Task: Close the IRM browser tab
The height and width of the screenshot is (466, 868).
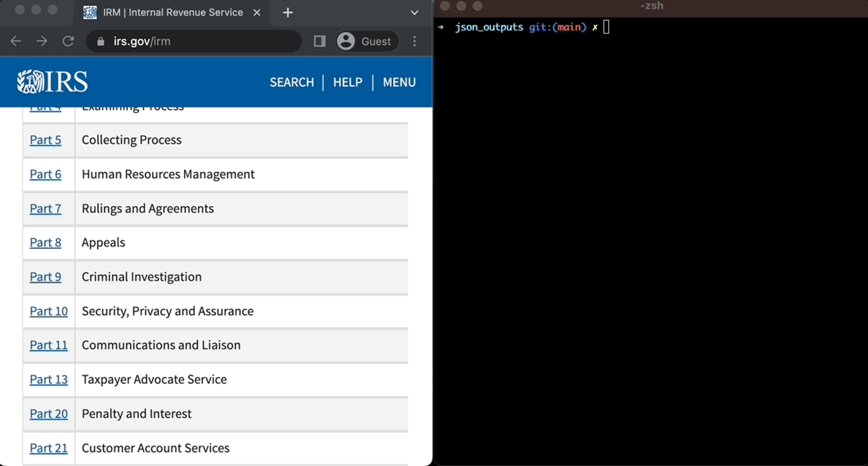Action: coord(257,13)
